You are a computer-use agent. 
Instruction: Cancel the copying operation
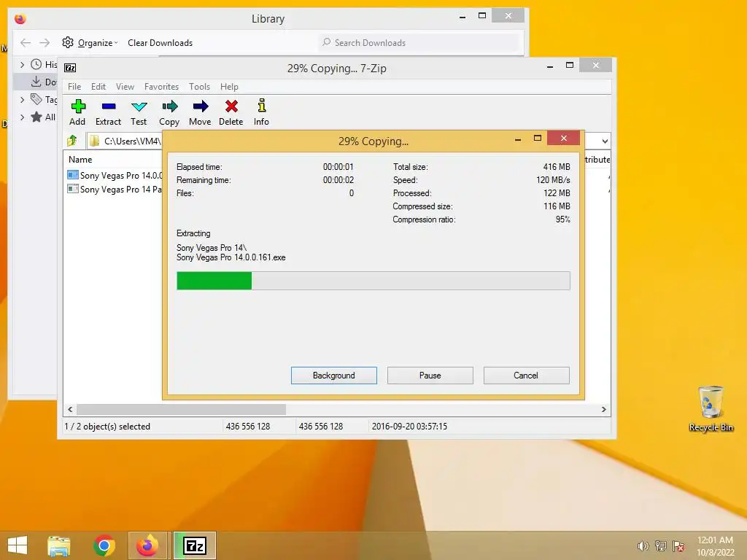pyautogui.click(x=526, y=376)
